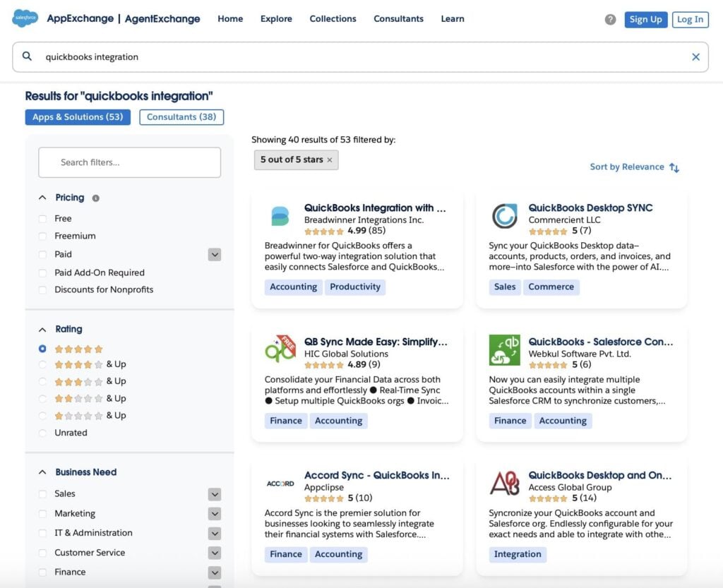
Task: Click the AppExchange | AgentExchange title
Action: (x=124, y=19)
